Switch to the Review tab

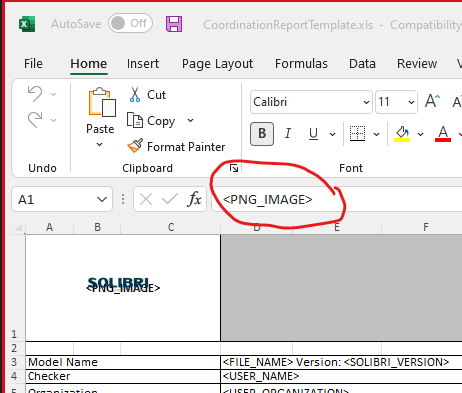pos(417,63)
